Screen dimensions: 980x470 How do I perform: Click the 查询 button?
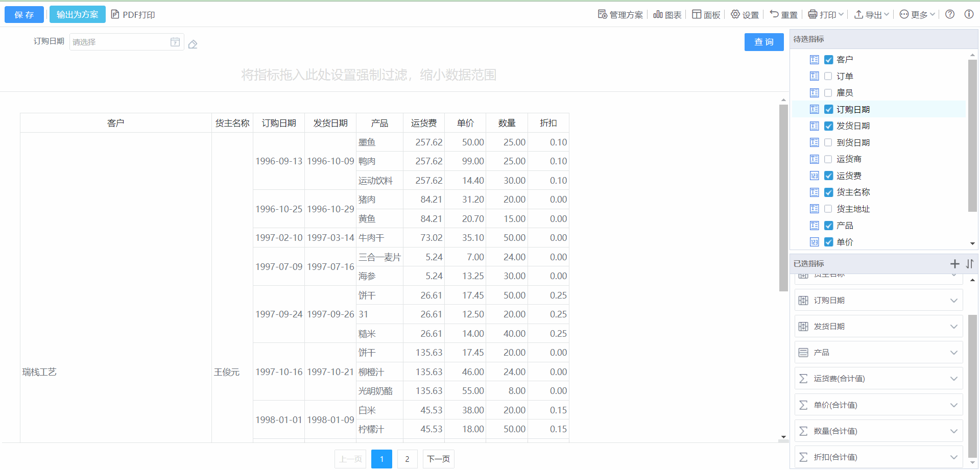[x=763, y=42]
